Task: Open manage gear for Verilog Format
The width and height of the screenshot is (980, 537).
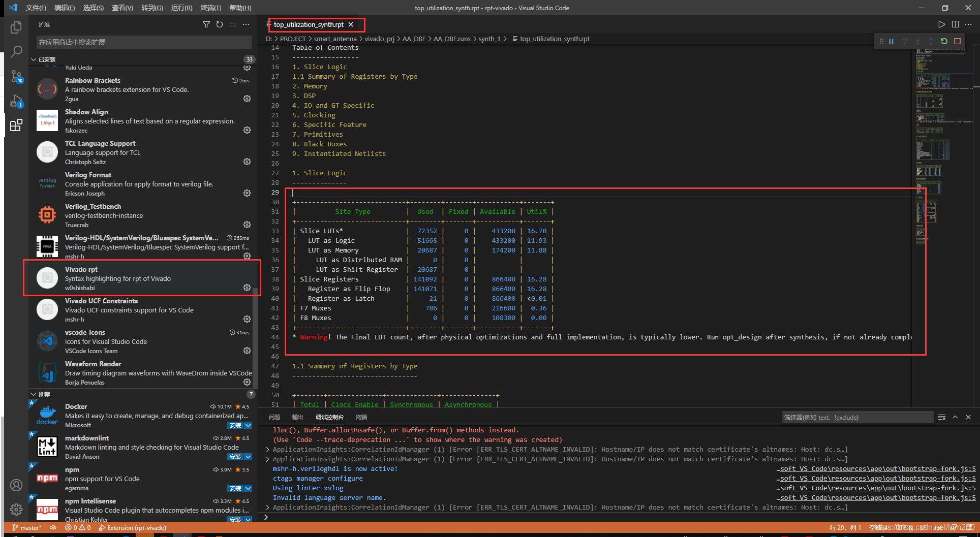Action: [x=247, y=193]
